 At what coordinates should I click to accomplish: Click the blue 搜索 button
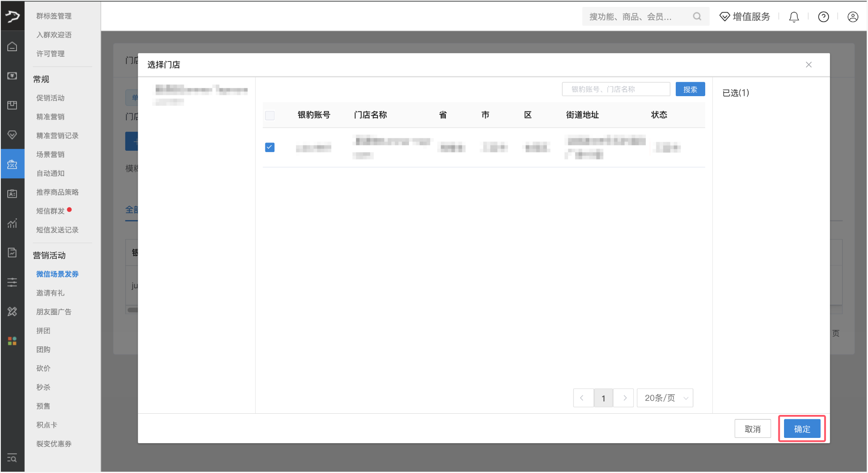pyautogui.click(x=690, y=89)
